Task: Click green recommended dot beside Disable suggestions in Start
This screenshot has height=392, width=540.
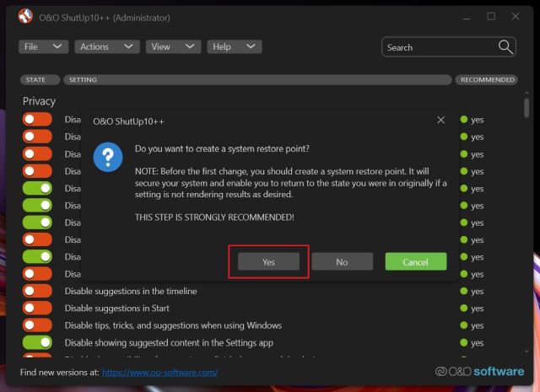Action: coord(464,308)
